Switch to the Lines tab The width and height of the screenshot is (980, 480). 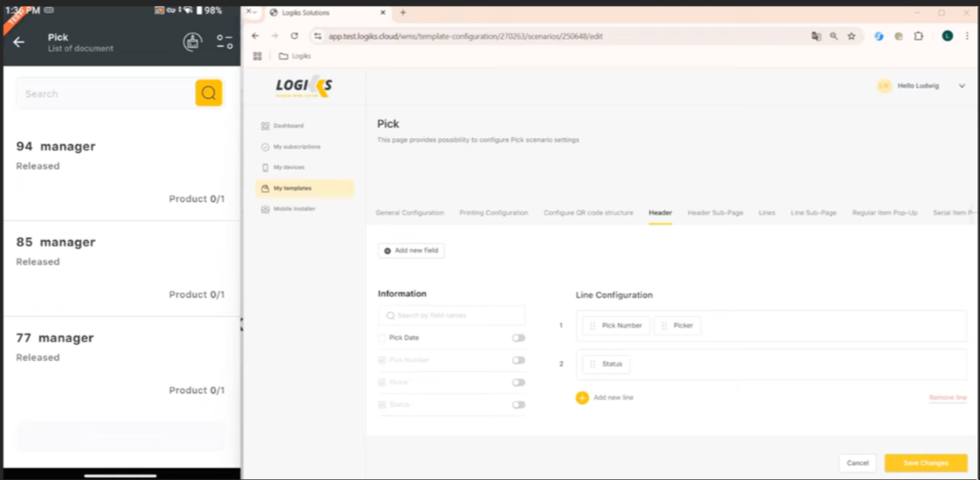(767, 213)
